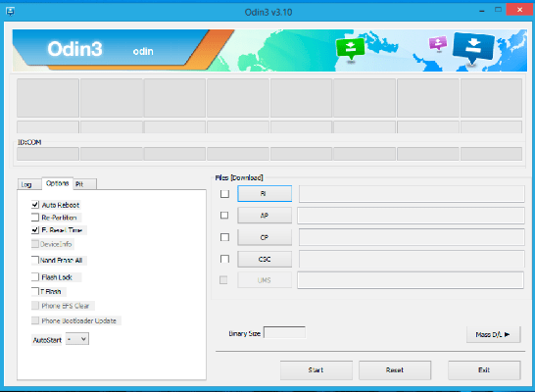Check the box beside the CSC button

coord(224,259)
